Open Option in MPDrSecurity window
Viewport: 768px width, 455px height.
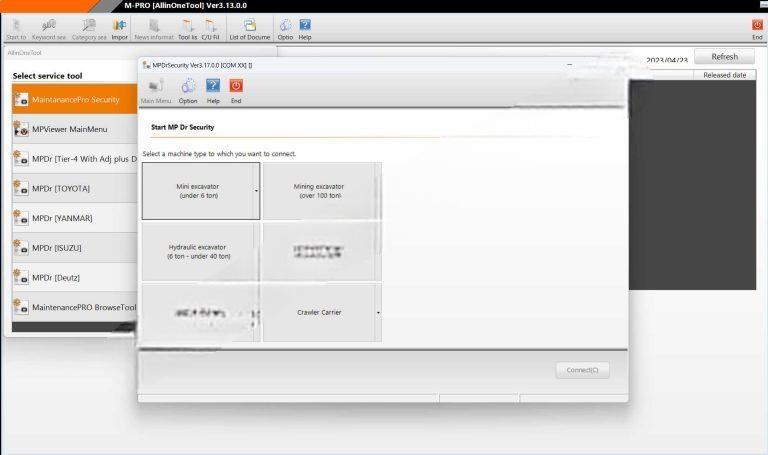pyautogui.click(x=188, y=91)
